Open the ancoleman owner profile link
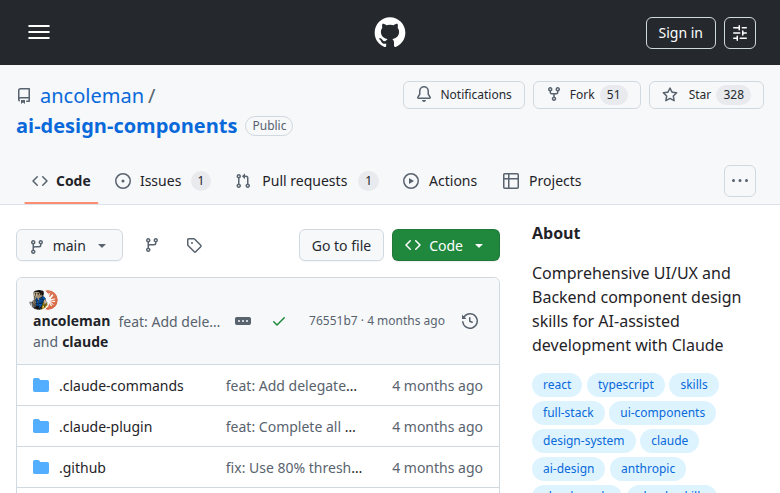The width and height of the screenshot is (780, 493). click(x=92, y=96)
